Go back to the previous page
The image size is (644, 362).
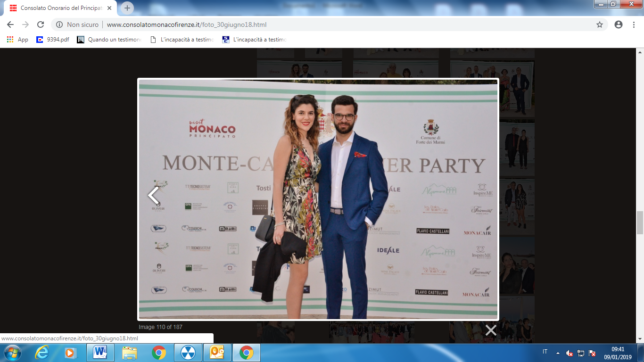coord(10,25)
